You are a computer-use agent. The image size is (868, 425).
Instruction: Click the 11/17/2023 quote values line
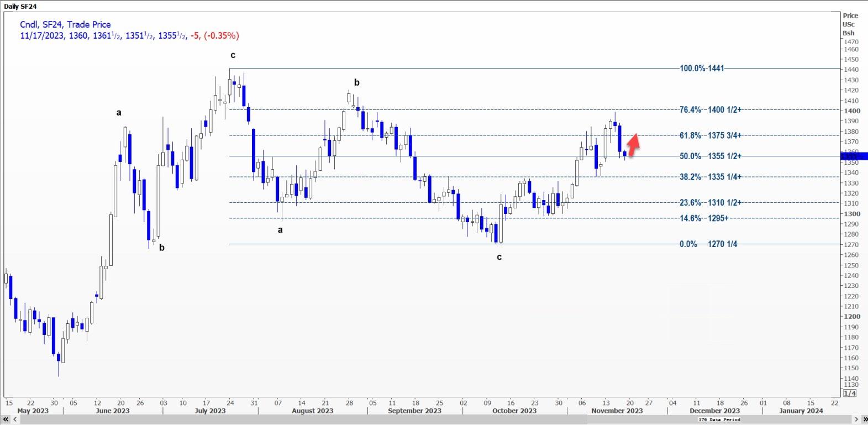click(x=129, y=35)
